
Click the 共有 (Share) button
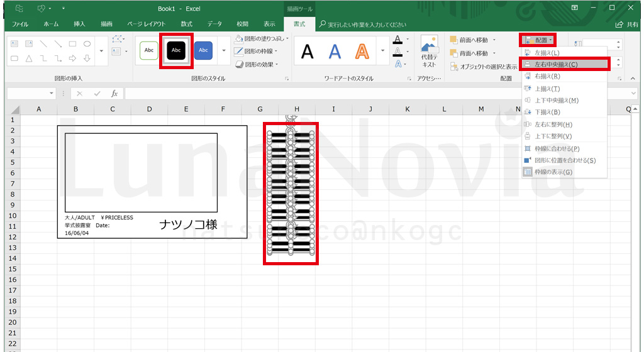(x=627, y=24)
